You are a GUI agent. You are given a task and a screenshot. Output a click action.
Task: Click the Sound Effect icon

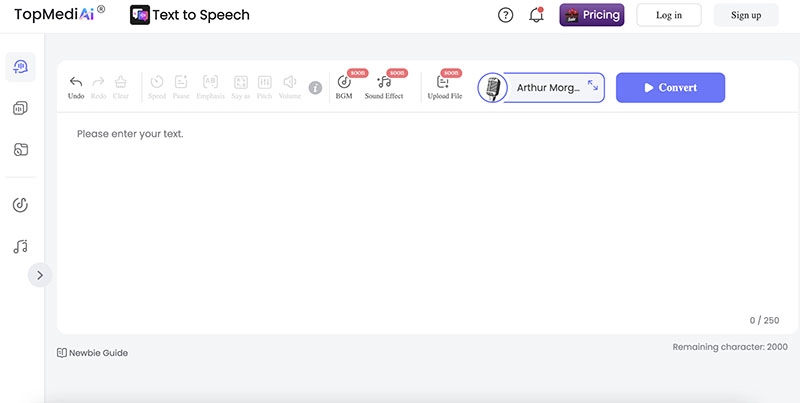(x=383, y=83)
